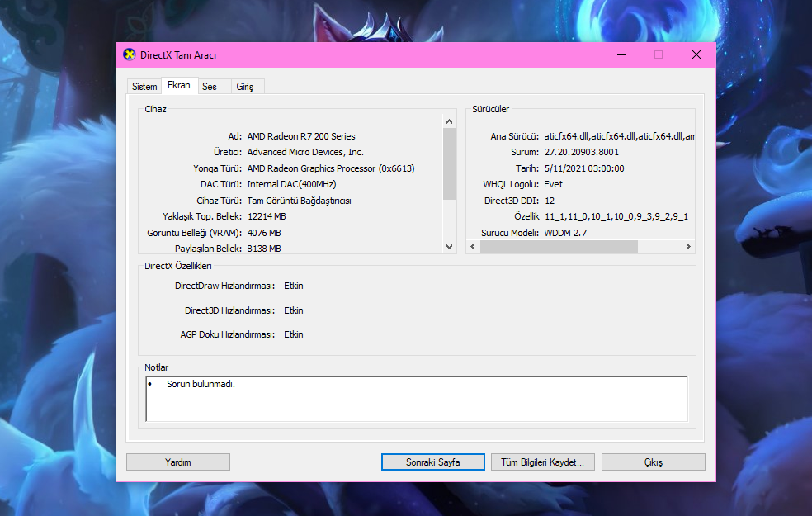
Task: Click the Yardım button
Action: pos(178,462)
